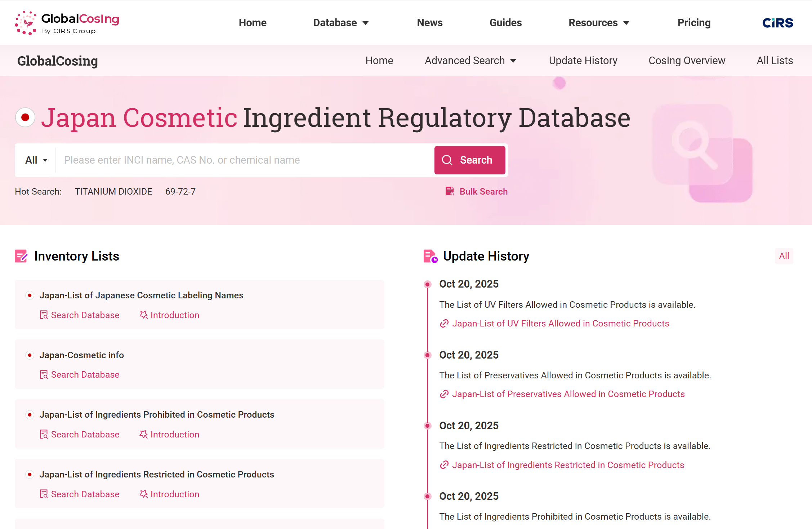Click the Update History heading icon

point(430,256)
